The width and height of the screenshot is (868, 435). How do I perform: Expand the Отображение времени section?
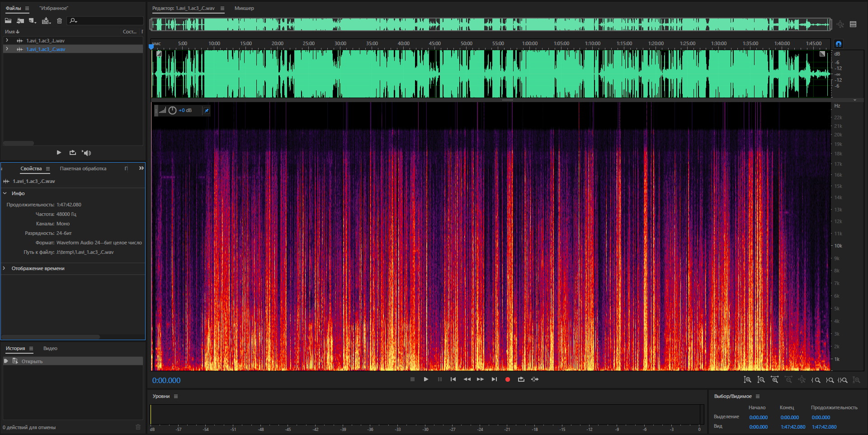(x=5, y=268)
